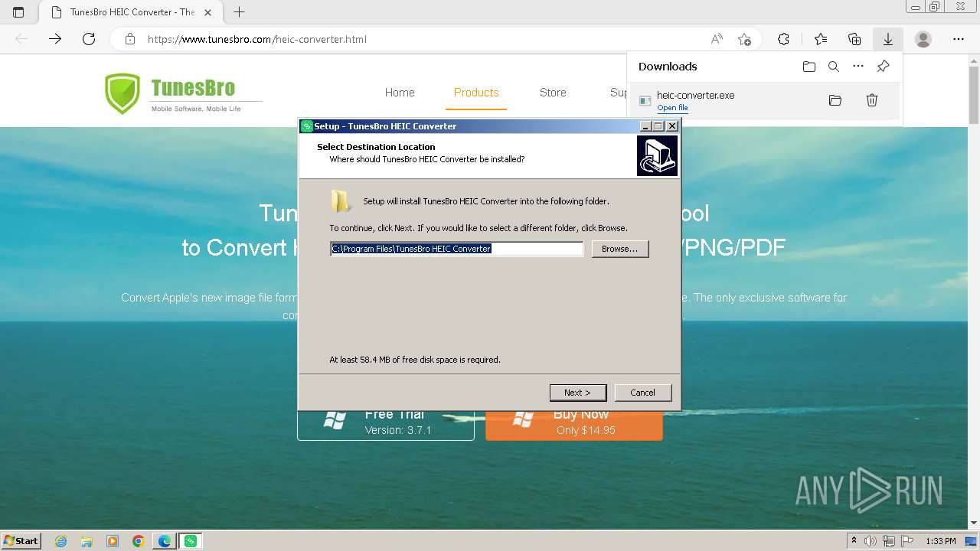Click the Edge tab actions menu icon
Viewport: 980px width, 551px height.
click(x=18, y=12)
